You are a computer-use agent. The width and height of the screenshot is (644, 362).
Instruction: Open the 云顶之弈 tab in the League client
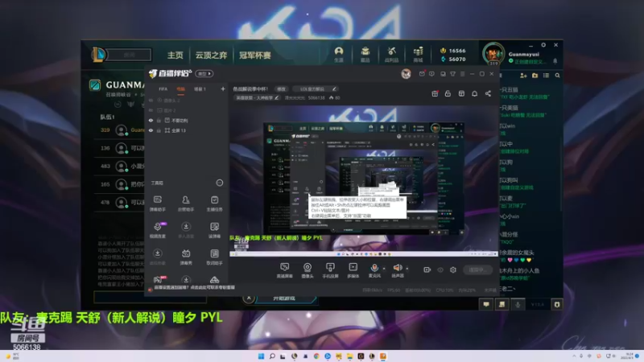211,55
